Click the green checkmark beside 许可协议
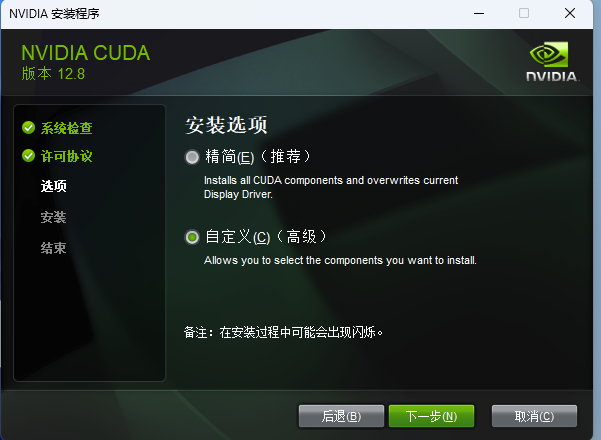Screen dimensions: 601x440 coord(28,156)
